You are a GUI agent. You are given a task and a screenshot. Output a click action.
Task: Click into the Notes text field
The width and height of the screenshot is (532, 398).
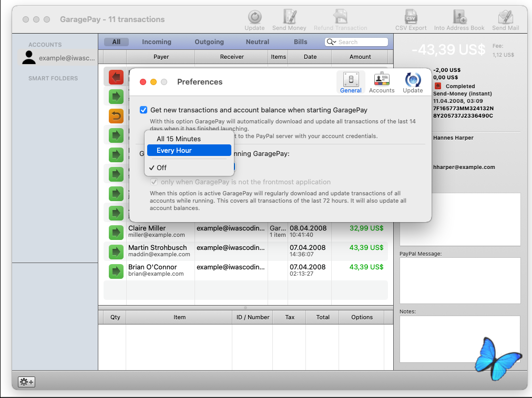460,339
